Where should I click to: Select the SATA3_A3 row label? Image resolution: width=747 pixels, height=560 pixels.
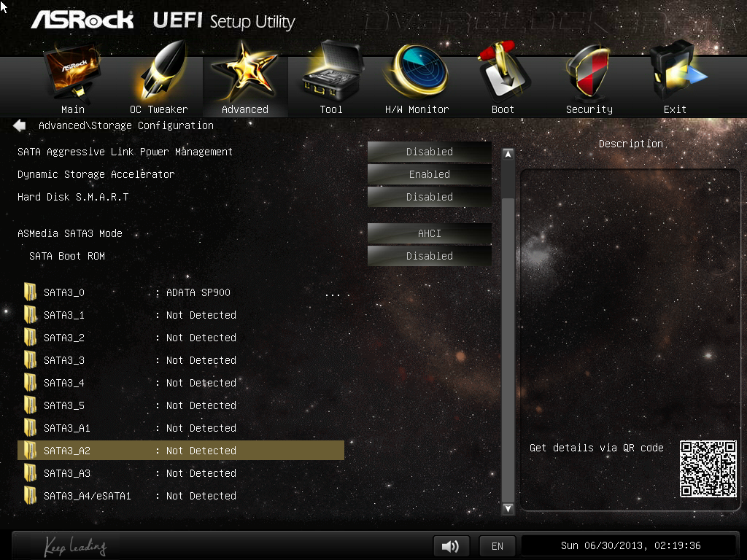click(66, 473)
